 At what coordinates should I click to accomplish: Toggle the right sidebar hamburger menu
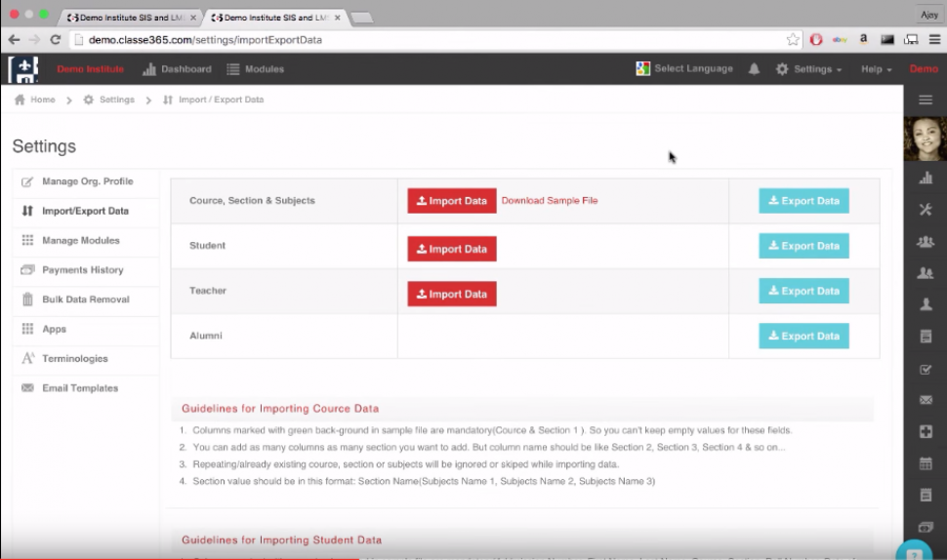[926, 100]
